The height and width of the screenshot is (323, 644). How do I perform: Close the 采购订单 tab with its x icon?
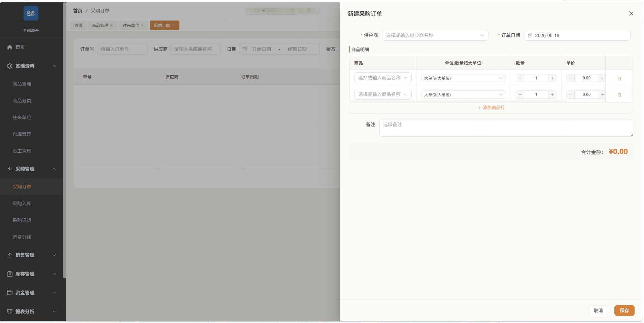[173, 25]
